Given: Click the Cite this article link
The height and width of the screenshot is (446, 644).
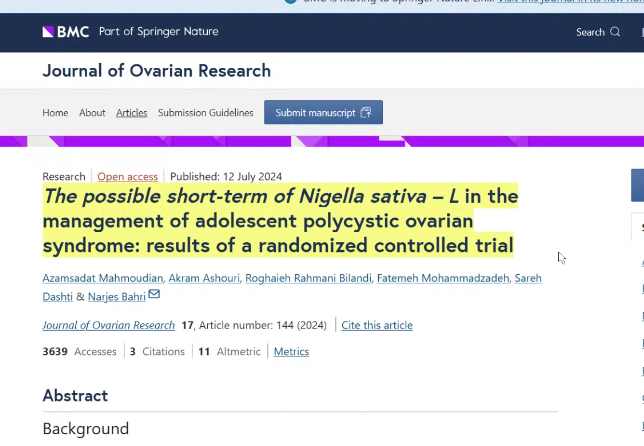Looking at the screenshot, I should pos(376,325).
